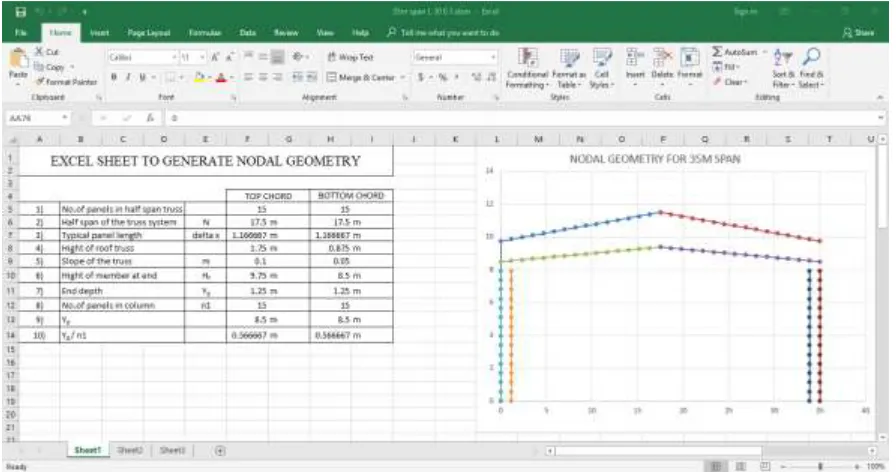Apply Accounting currency format
Screen dimensions: 896x472
[421, 77]
